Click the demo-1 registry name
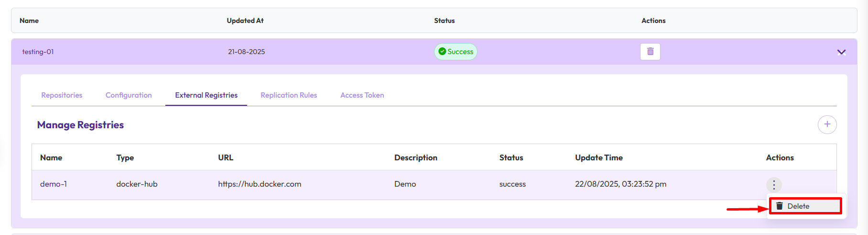This screenshot has height=235, width=868. (54, 184)
